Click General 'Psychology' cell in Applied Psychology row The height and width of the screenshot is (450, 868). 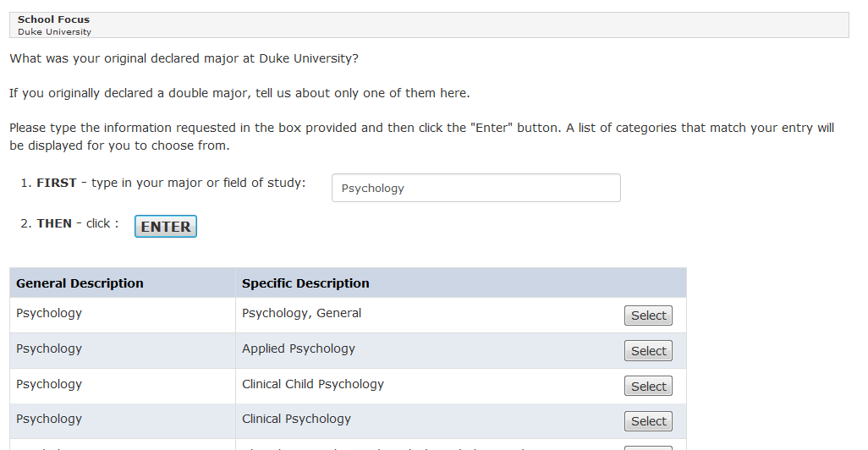[x=49, y=348]
